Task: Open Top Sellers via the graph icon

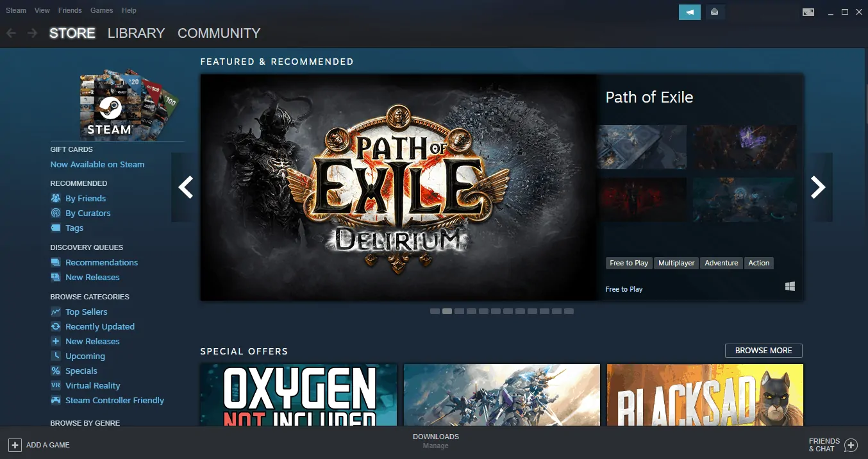Action: pos(57,312)
